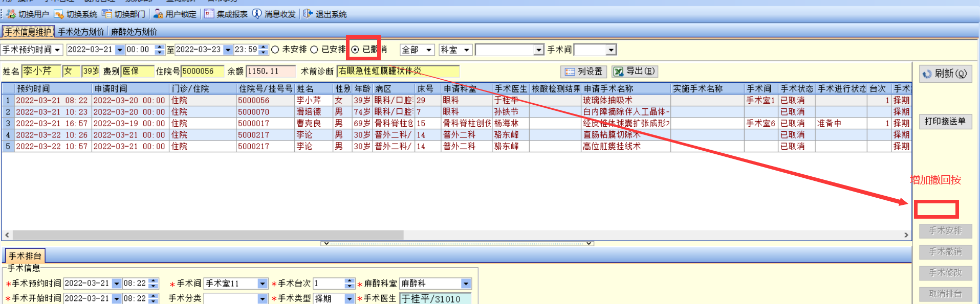Click the 手术状态 column header
Screen dimensions: 980x304
[x=797, y=89]
